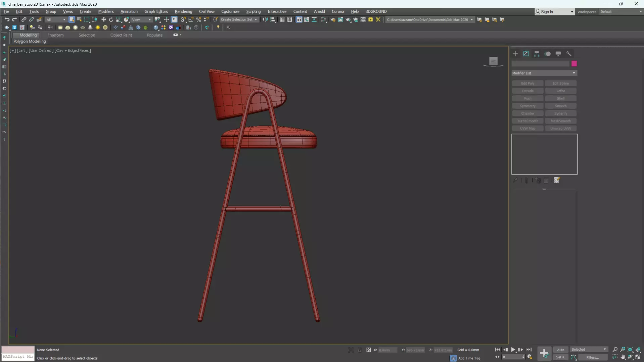This screenshot has height=362, width=644.
Task: Open the key filter Selected dropdown
Action: coord(589,350)
